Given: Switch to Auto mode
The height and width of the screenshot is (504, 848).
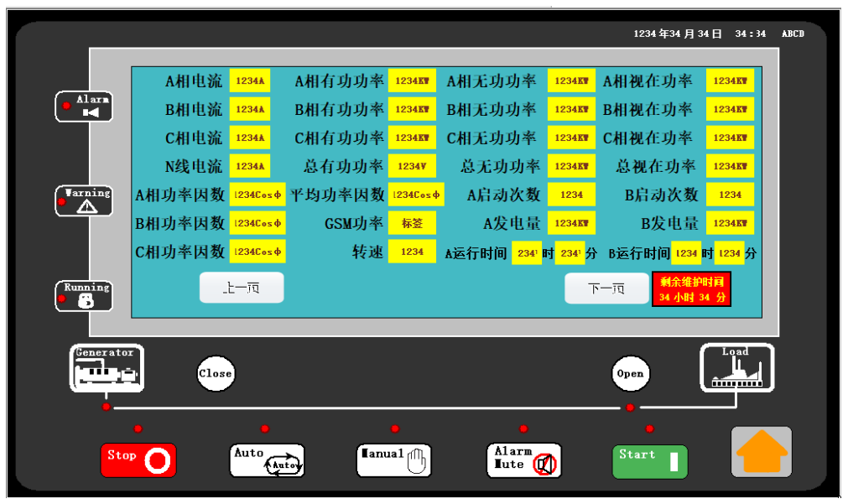Looking at the screenshot, I should (267, 460).
